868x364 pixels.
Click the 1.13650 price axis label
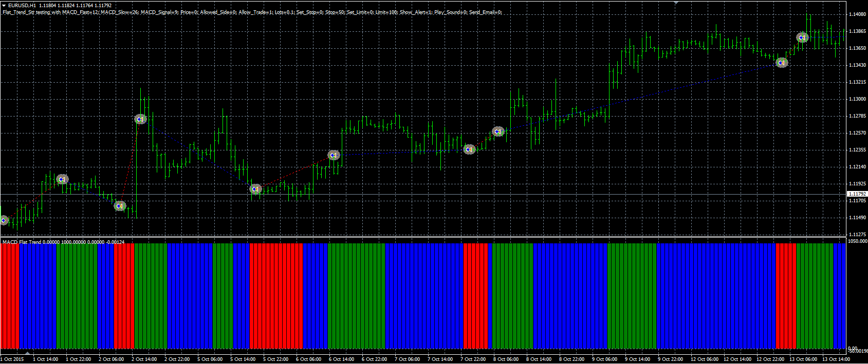tap(857, 48)
